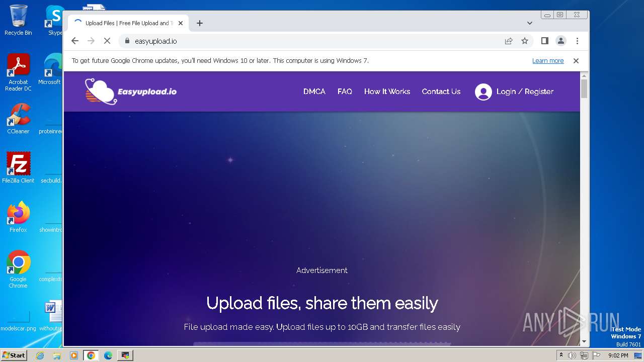Click the 9:02 PM clock

pyautogui.click(x=618, y=355)
